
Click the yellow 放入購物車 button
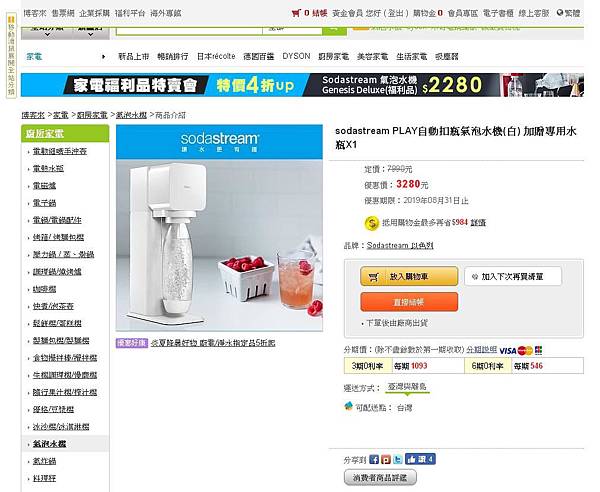(x=409, y=276)
